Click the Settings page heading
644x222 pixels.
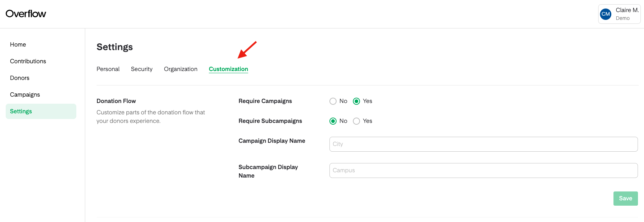click(115, 47)
